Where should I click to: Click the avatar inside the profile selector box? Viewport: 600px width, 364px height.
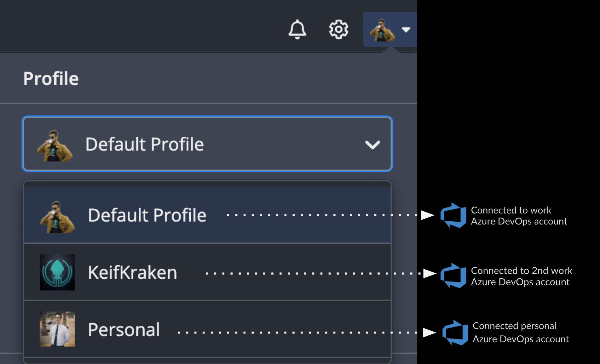pos(55,146)
